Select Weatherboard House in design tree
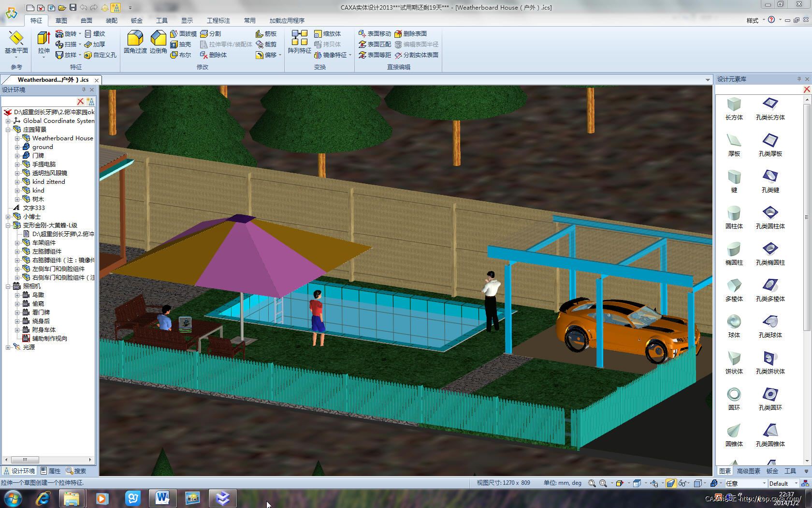Viewport: 812px width, 508px height. coord(62,138)
